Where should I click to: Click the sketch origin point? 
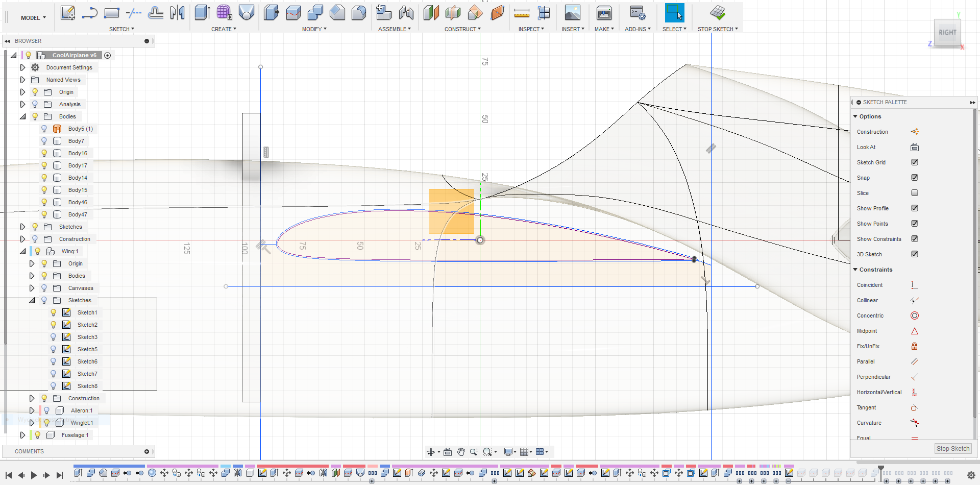pyautogui.click(x=480, y=240)
